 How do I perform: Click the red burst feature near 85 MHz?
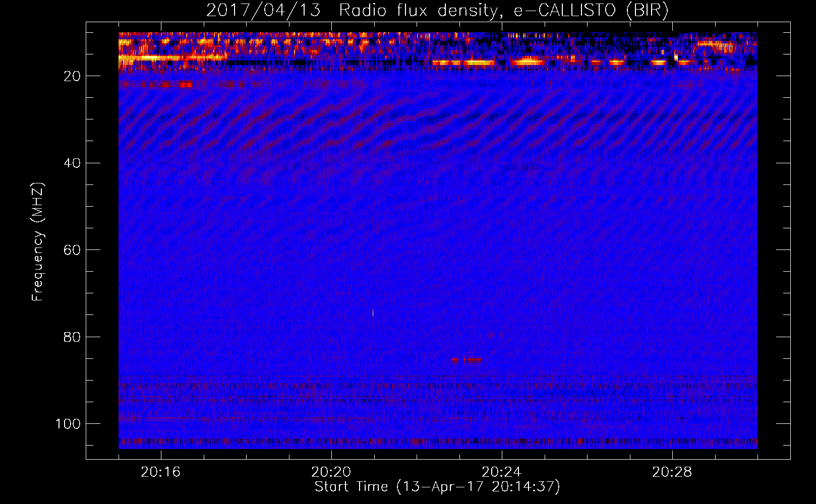[x=468, y=360]
